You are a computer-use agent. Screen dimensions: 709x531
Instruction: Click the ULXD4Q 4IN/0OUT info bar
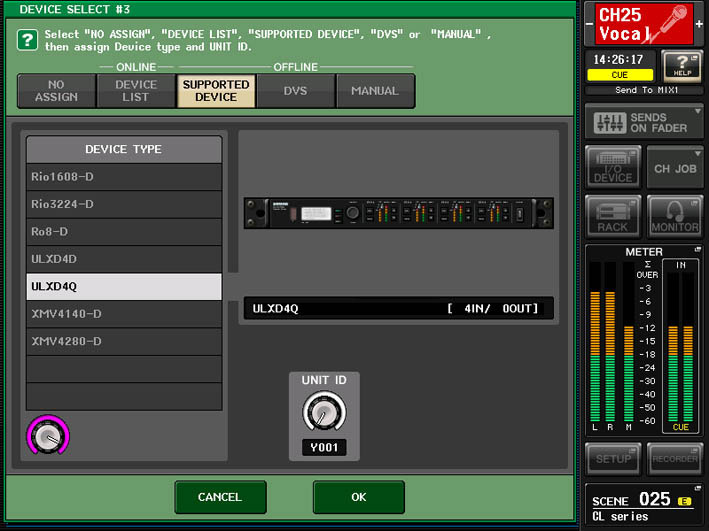click(398, 308)
